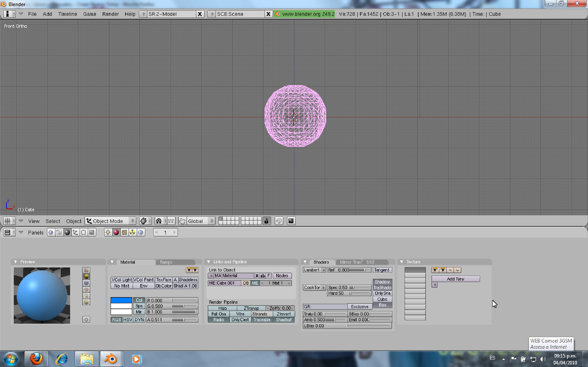This screenshot has width=588, height=367.
Task: Click Add New texture button
Action: (x=455, y=279)
